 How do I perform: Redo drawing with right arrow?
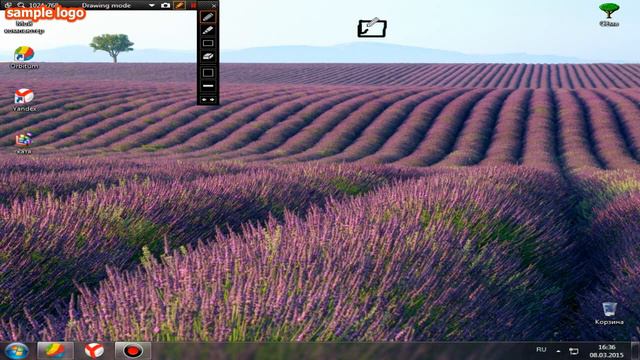212,100
